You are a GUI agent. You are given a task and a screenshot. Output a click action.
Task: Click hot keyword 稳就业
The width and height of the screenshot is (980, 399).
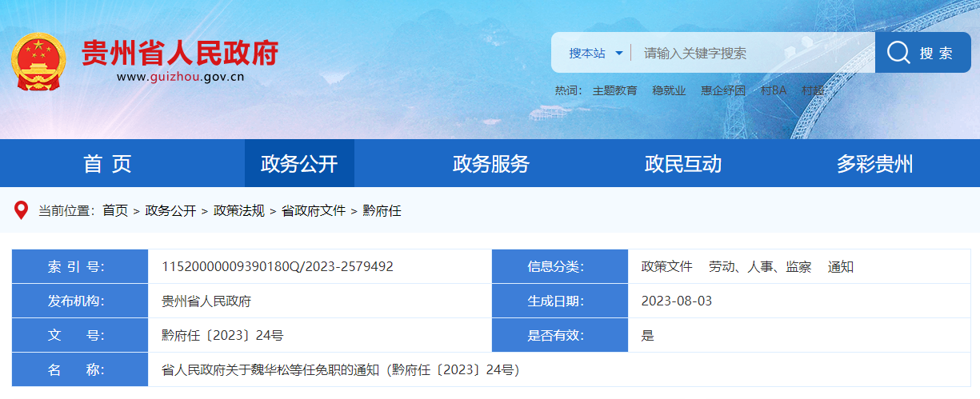[669, 90]
